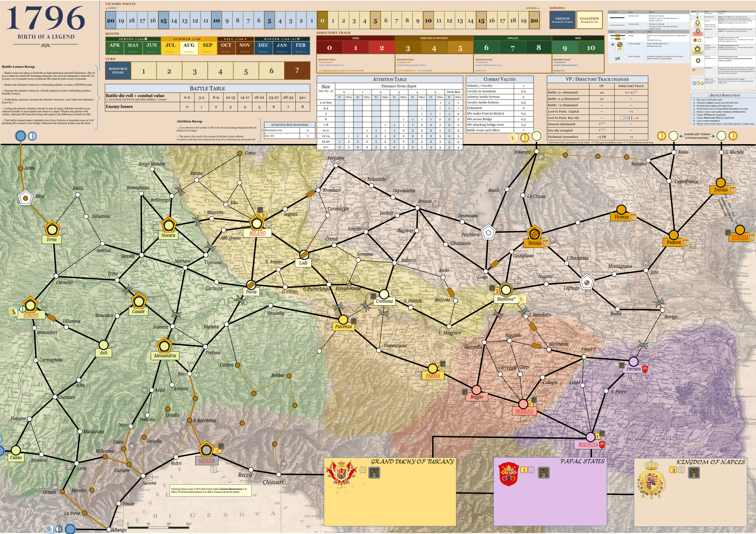The width and height of the screenshot is (756, 534).
Task: Select the Alessandria fortified city pentagon
Action: click(x=164, y=345)
